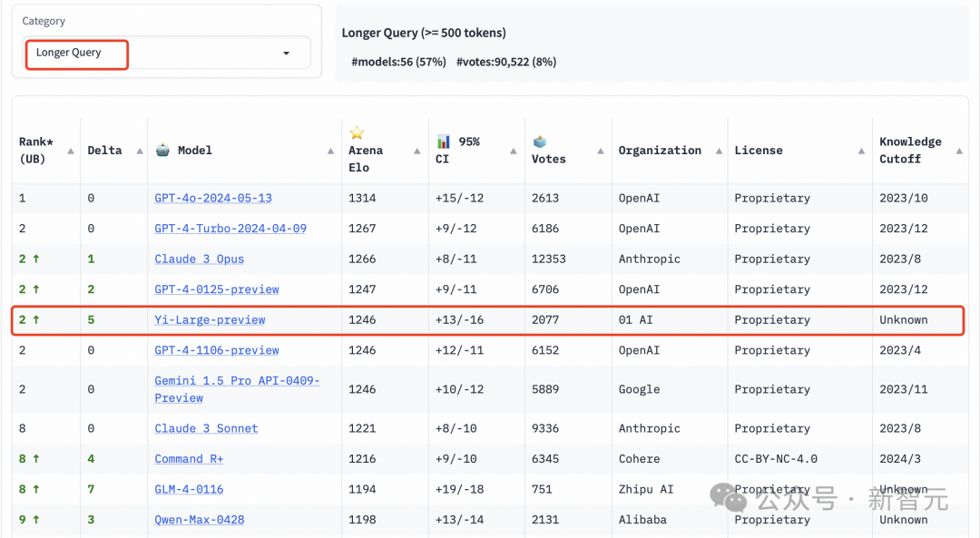
Task: Click the Longer Query (>= 500 tokens) heading
Action: 424,34
